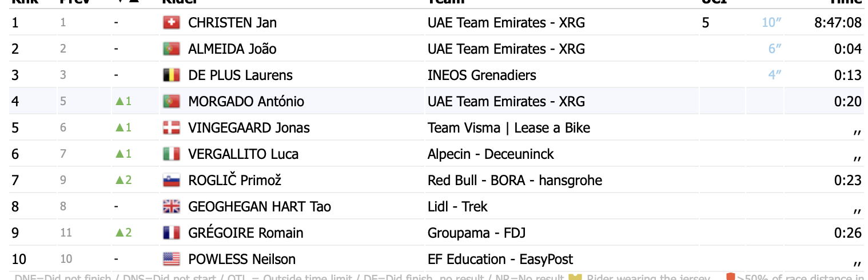The width and height of the screenshot is (868, 280).
Task: Click the Swiss flag next to CHRISTEN Jan
Action: (x=171, y=23)
